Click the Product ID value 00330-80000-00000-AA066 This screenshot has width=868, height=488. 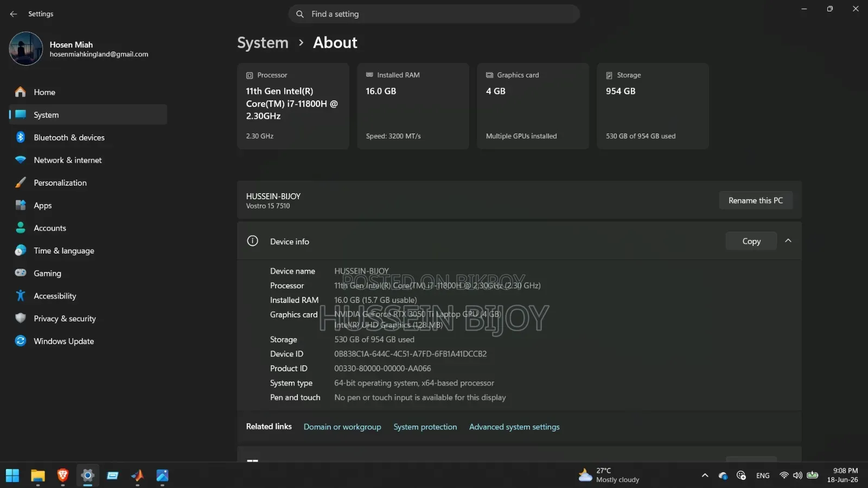pos(382,369)
